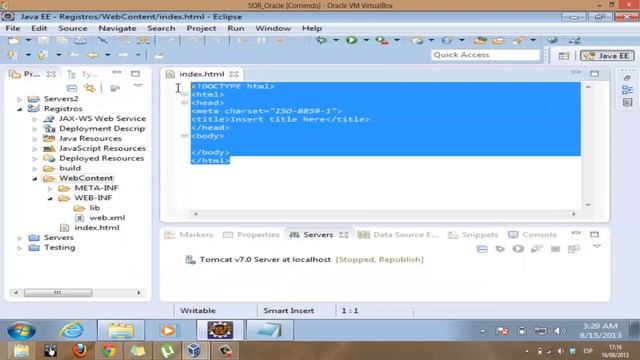
Task: Switch to the Snippets tab
Action: (473, 235)
